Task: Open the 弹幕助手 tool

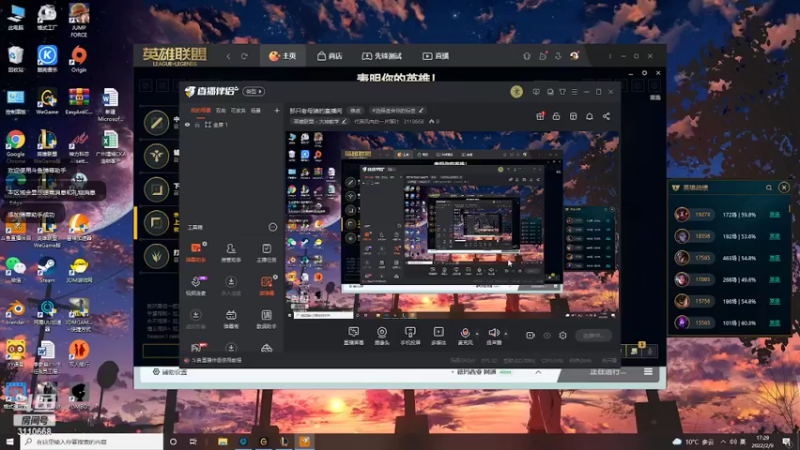Action: click(x=196, y=253)
